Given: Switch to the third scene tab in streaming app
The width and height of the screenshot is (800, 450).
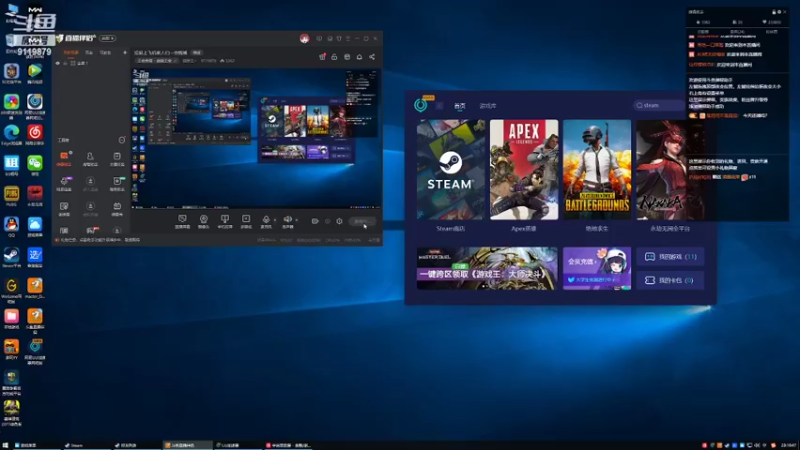Looking at the screenshot, I should (x=105, y=53).
